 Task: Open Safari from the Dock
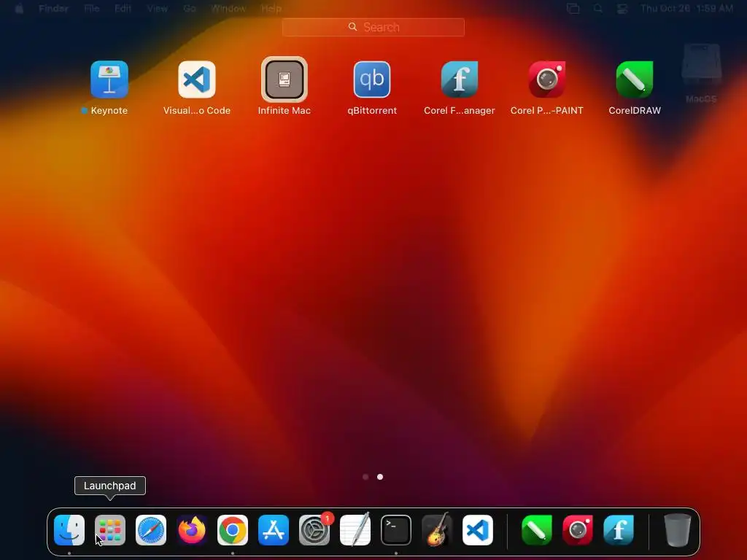(151, 530)
